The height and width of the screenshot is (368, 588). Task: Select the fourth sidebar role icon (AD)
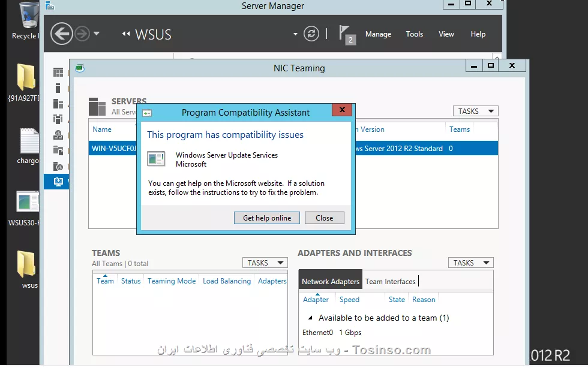(x=58, y=119)
